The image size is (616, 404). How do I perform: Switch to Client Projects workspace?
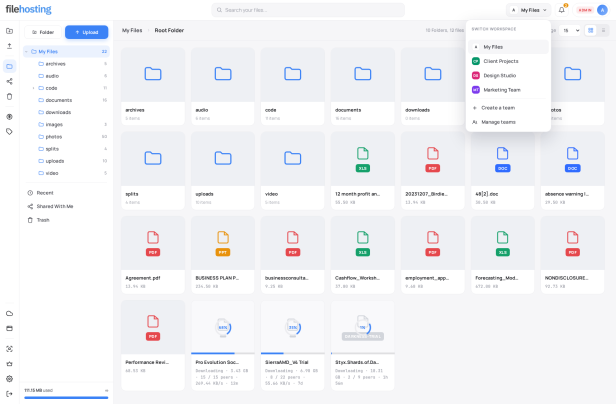[x=508, y=61]
